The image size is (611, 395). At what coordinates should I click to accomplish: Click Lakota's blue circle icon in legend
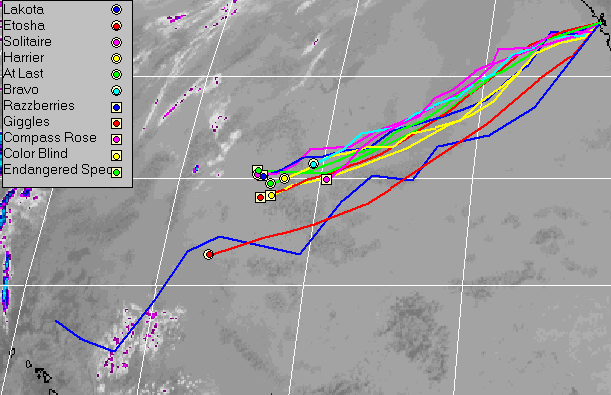coord(116,10)
